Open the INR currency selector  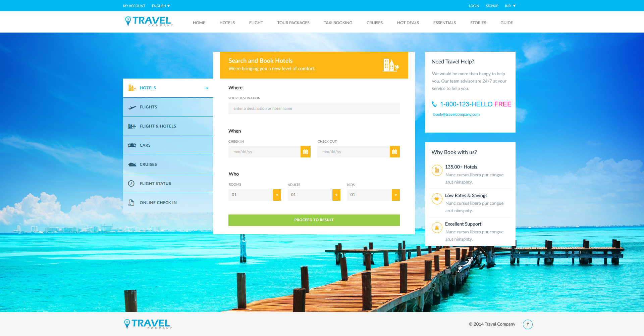click(510, 6)
